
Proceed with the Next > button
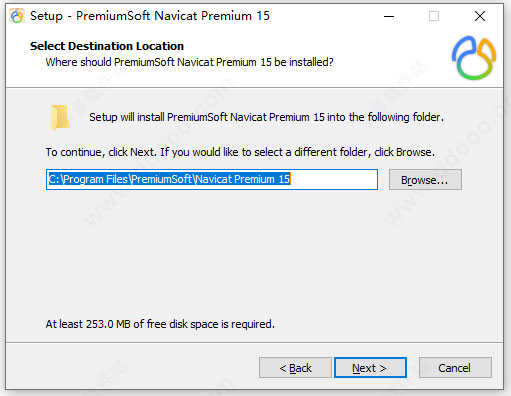[x=370, y=368]
